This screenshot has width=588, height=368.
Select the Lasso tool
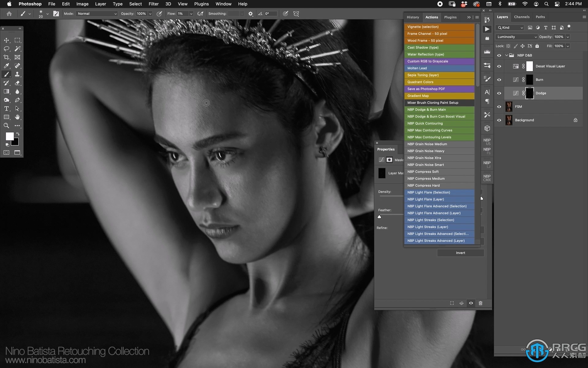6,49
